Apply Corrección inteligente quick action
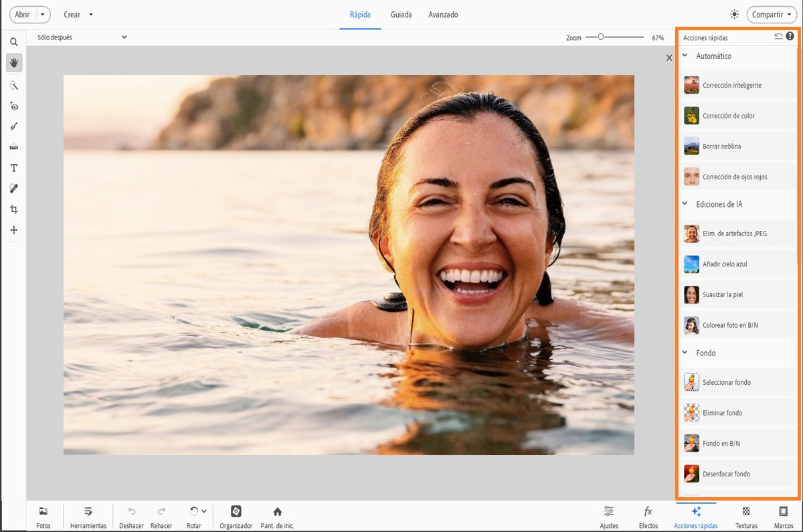This screenshot has width=803, height=532. click(731, 86)
